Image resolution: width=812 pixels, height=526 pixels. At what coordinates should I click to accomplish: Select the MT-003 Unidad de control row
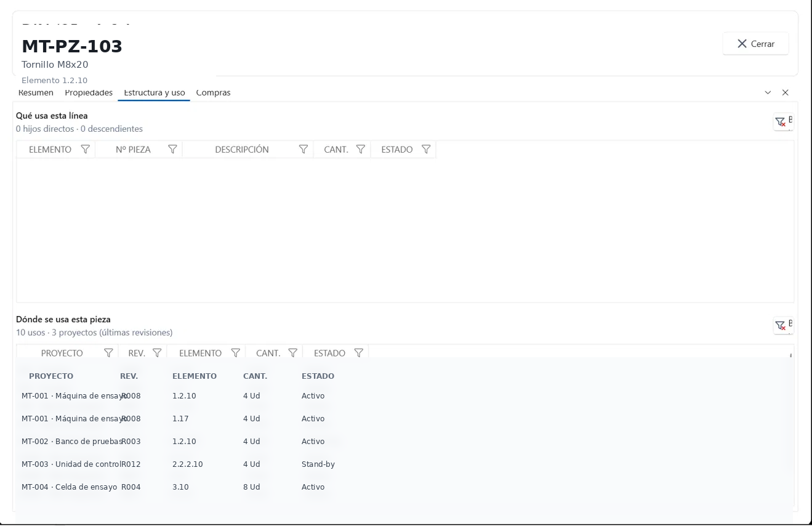tap(404, 464)
